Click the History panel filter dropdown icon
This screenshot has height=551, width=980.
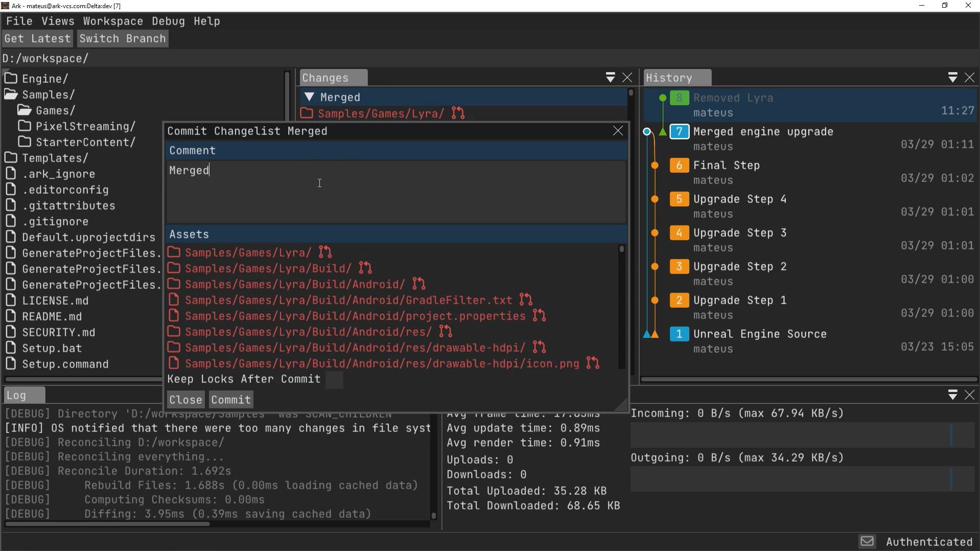(952, 78)
